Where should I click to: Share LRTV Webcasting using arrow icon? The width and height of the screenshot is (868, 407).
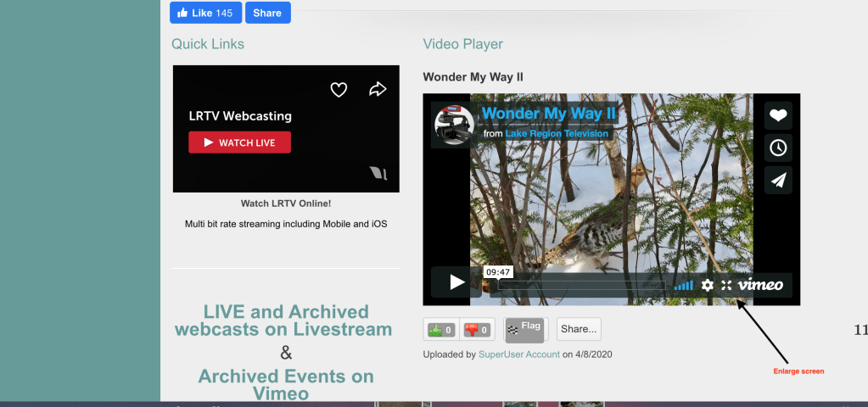(x=378, y=89)
